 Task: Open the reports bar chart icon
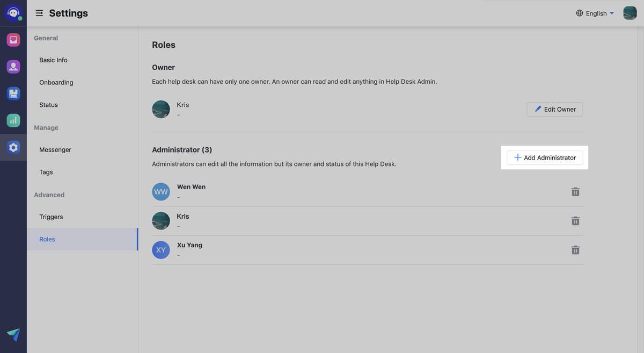coord(13,120)
